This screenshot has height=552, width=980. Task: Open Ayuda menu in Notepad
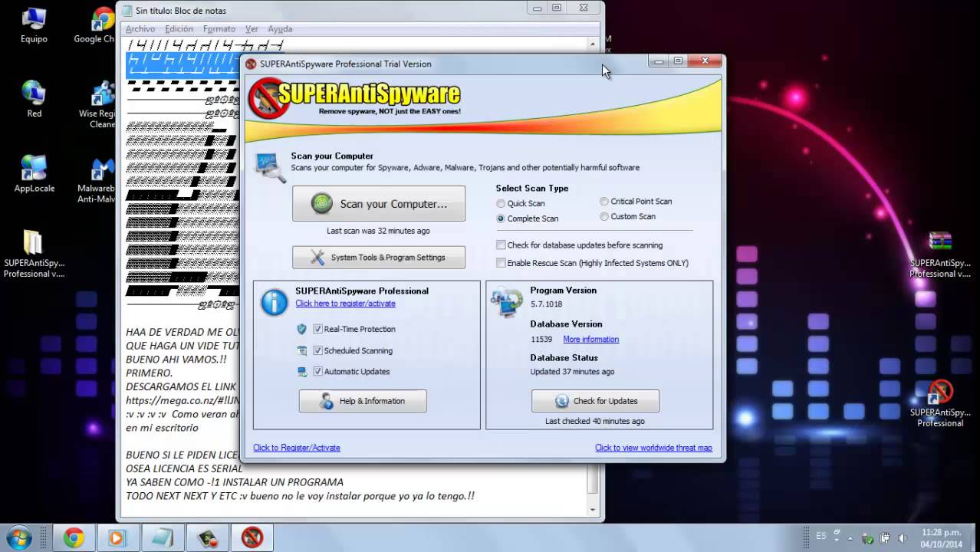click(x=280, y=29)
